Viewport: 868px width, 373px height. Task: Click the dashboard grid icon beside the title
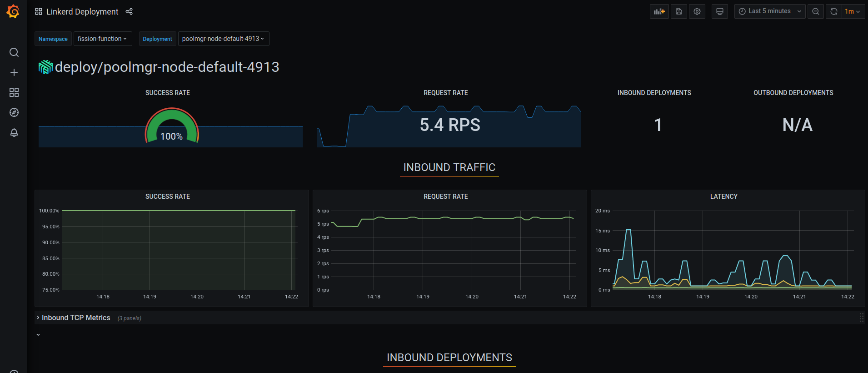click(39, 11)
